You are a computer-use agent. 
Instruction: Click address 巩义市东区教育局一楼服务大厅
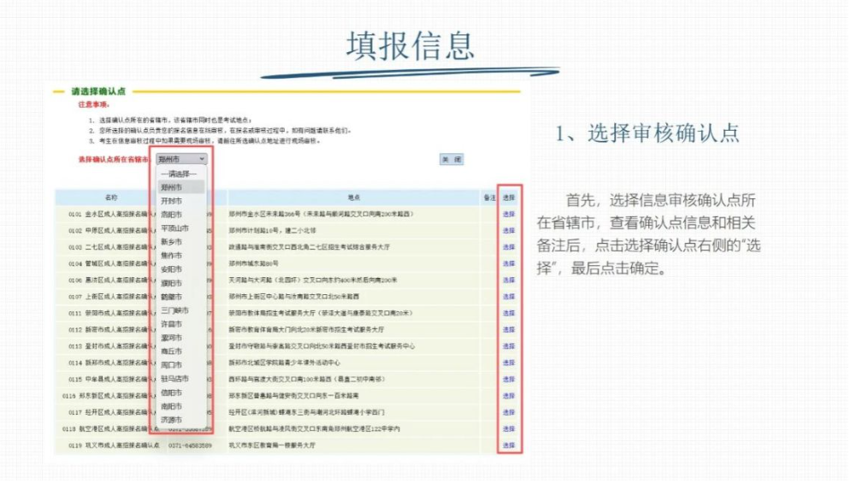[272, 446]
